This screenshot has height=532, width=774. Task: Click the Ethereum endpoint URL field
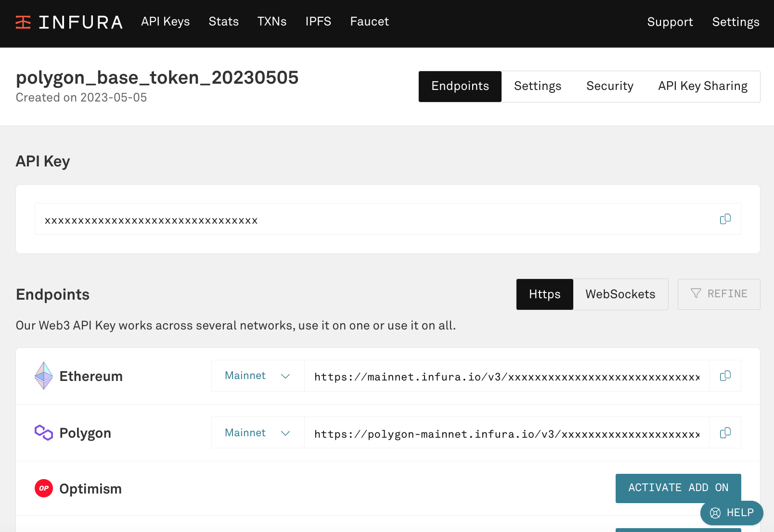507,376
